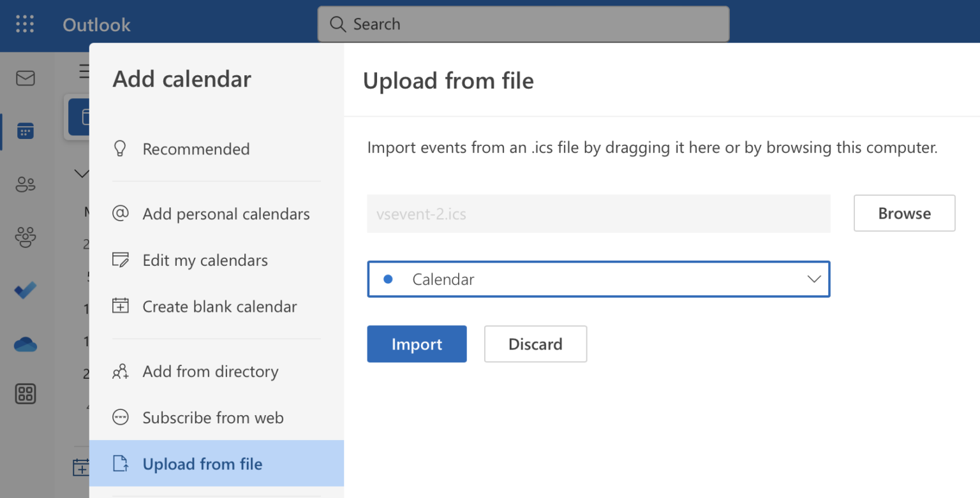Select the Calendar icon in the sidebar
Viewport: 980px width, 498px height.
point(25,131)
